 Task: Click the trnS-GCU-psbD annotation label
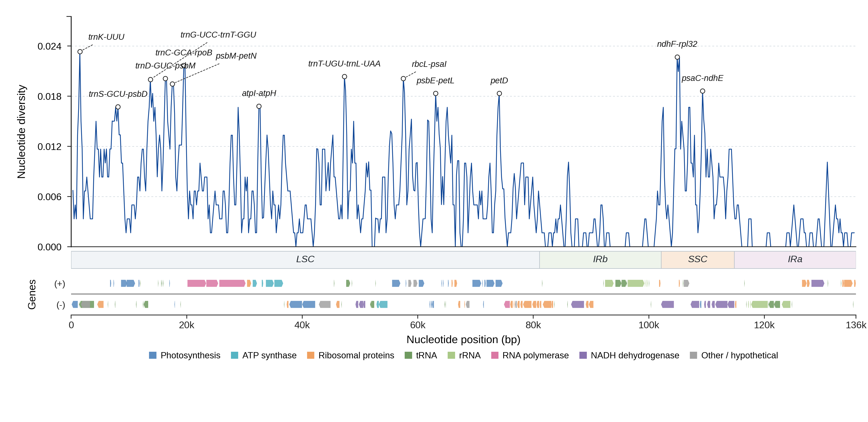(118, 94)
